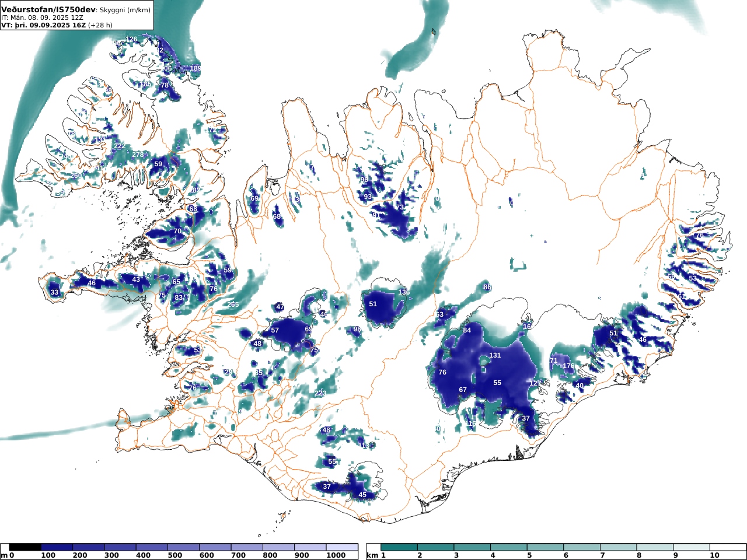The height and width of the screenshot is (560, 747).
Task: Click the 500–600 m purple legend swatch
Action: 184,547
